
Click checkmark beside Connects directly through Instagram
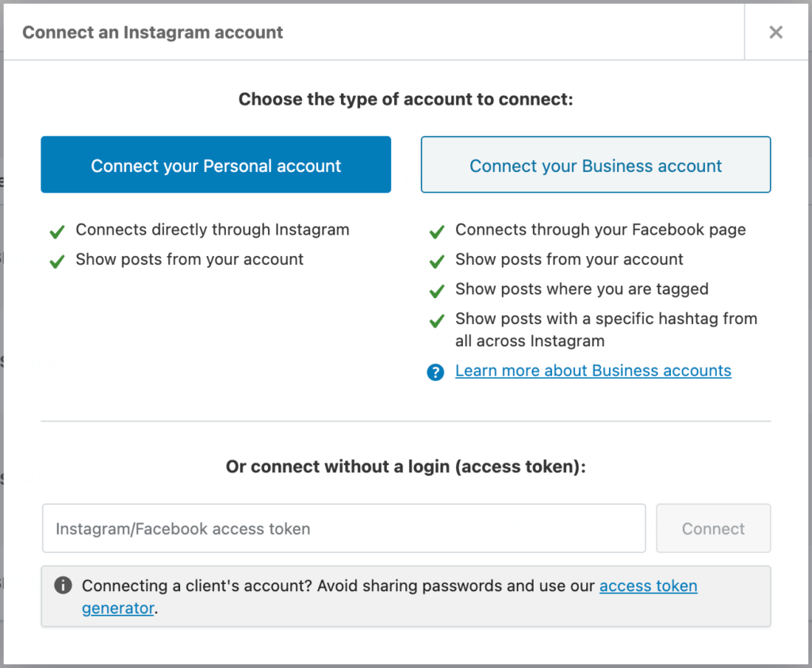(x=57, y=231)
